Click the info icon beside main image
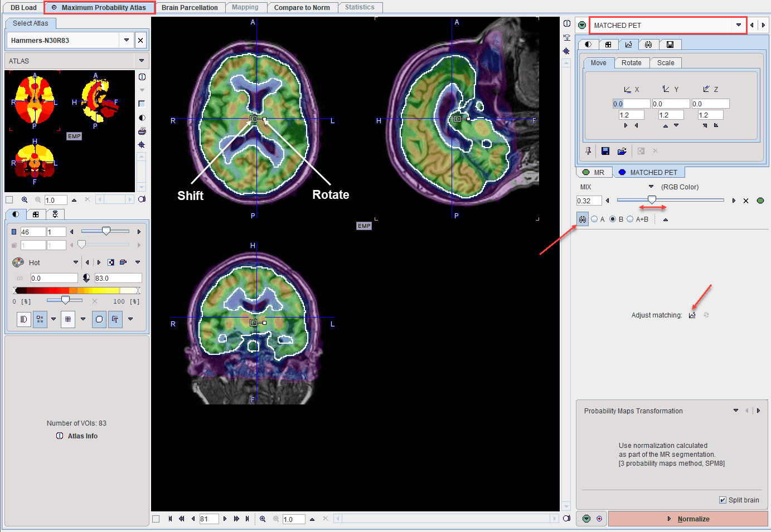The width and height of the screenshot is (771, 532). coord(567,23)
